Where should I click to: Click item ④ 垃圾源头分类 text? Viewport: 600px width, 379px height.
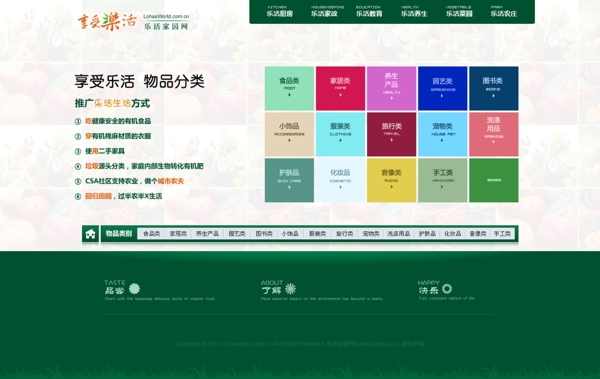139,166
